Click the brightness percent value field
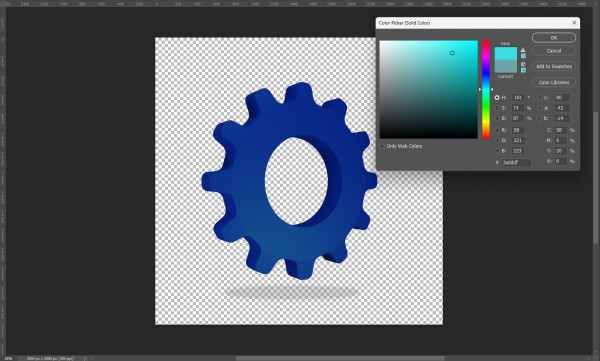This screenshot has height=361, width=600. coord(518,118)
